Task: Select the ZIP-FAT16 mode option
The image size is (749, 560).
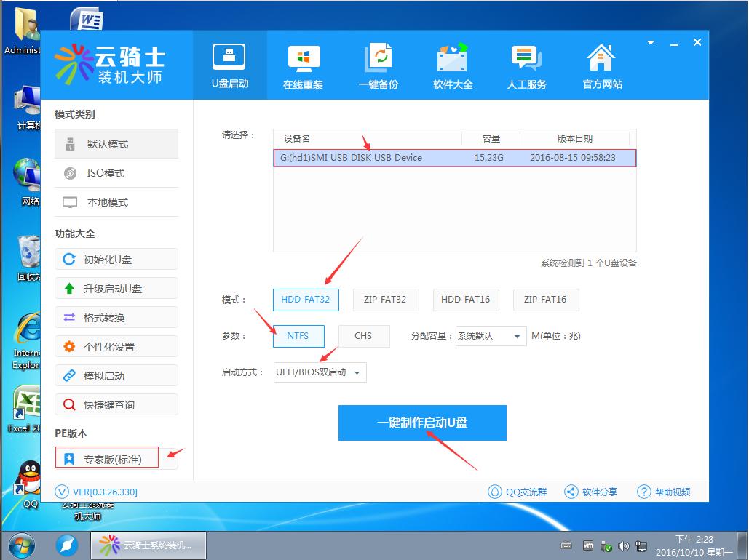Action: click(546, 300)
